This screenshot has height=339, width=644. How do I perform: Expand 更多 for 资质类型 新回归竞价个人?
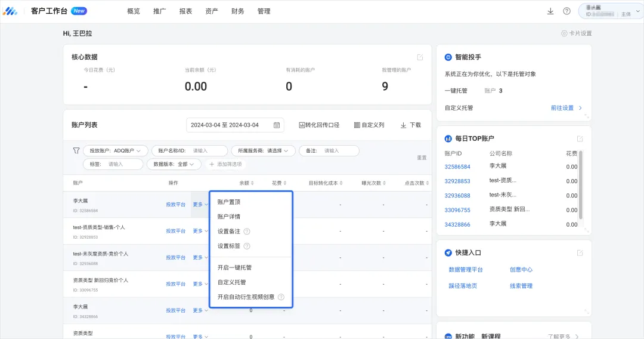200,284
